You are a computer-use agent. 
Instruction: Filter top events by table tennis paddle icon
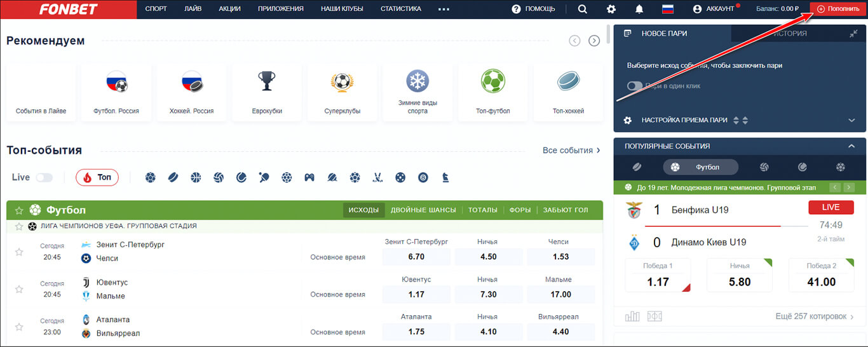pos(264,177)
